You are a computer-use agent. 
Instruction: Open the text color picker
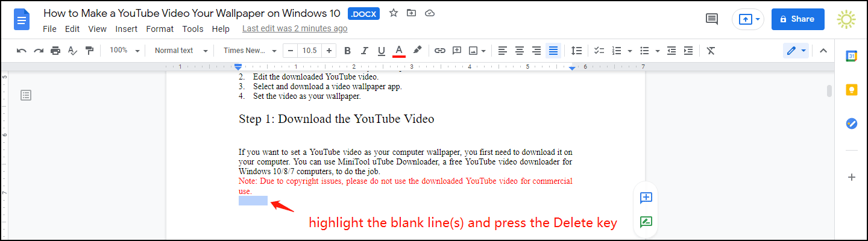pos(398,51)
